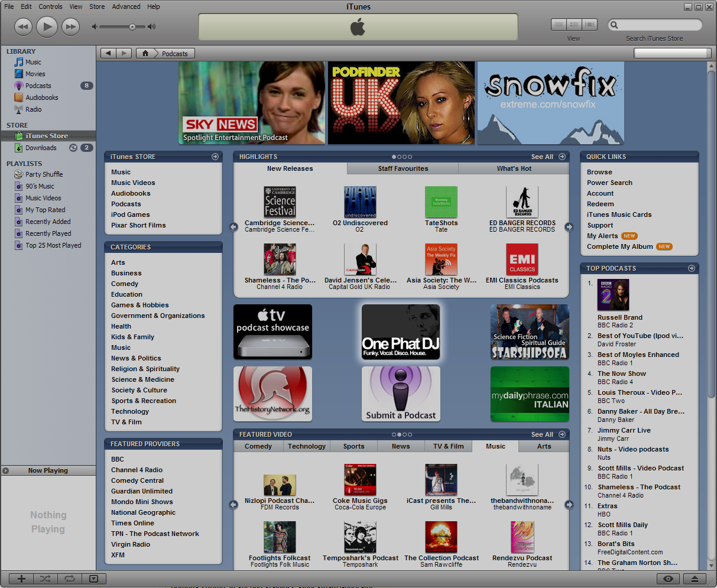Click inside the Search iTunes Store field
The image size is (717, 588).
tap(656, 25)
